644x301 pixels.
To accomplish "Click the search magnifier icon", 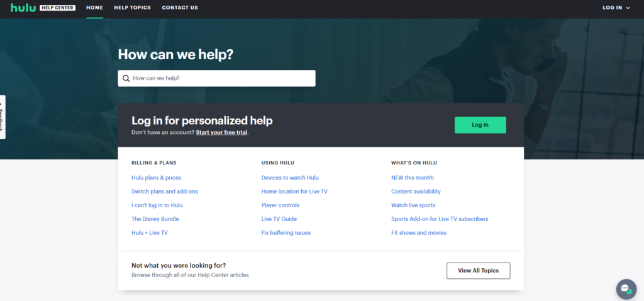I will (x=126, y=79).
